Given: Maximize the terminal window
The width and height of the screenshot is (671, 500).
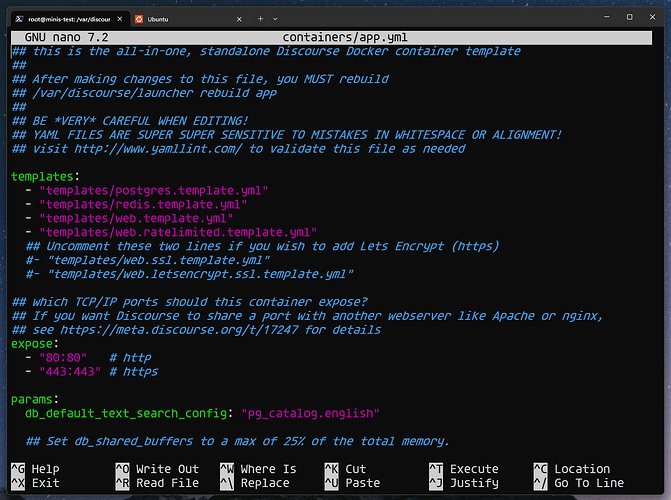Looking at the screenshot, I should (x=629, y=17).
